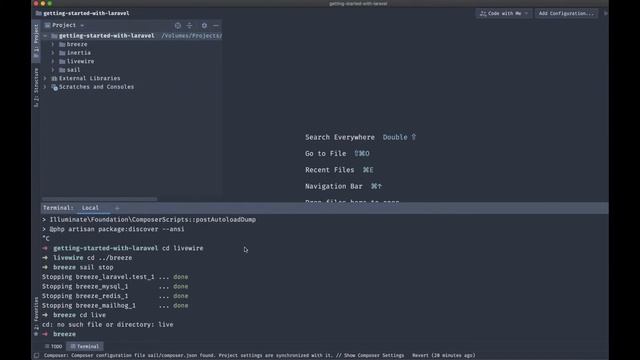640x360 pixels.
Task: Click terminal line 'breeze cd live'
Action: click(x=74, y=315)
